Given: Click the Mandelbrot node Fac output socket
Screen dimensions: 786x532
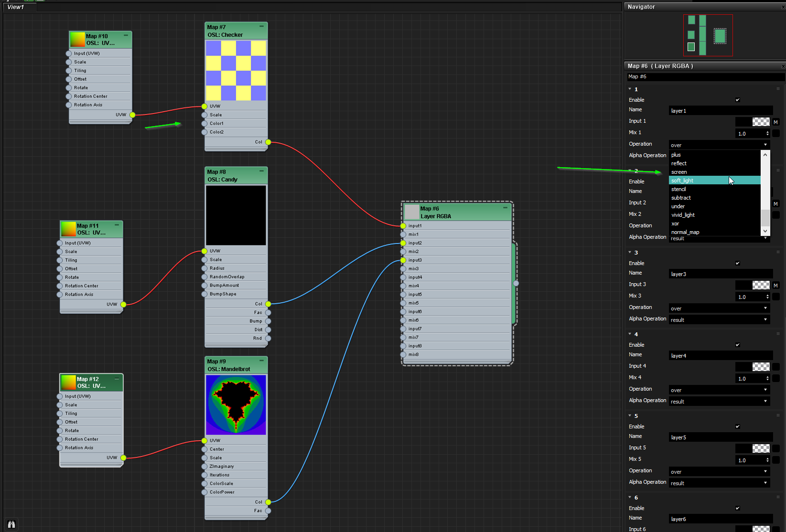Looking at the screenshot, I should pos(268,511).
